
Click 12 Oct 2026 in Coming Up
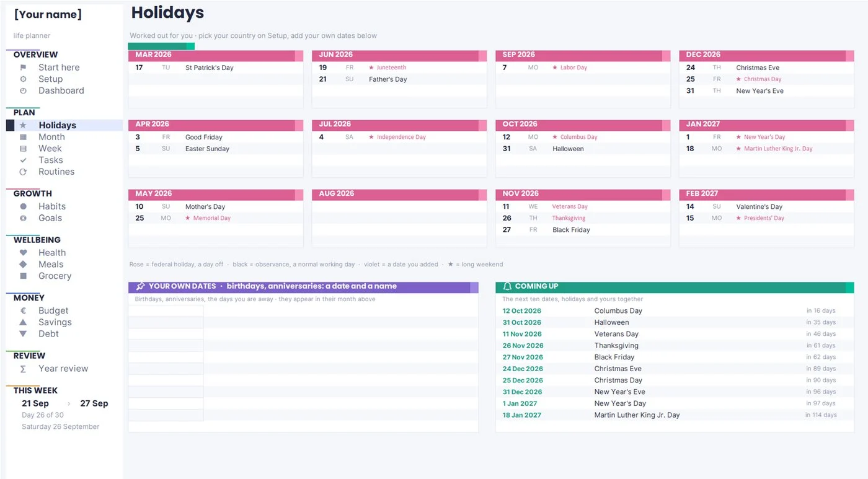click(x=521, y=311)
